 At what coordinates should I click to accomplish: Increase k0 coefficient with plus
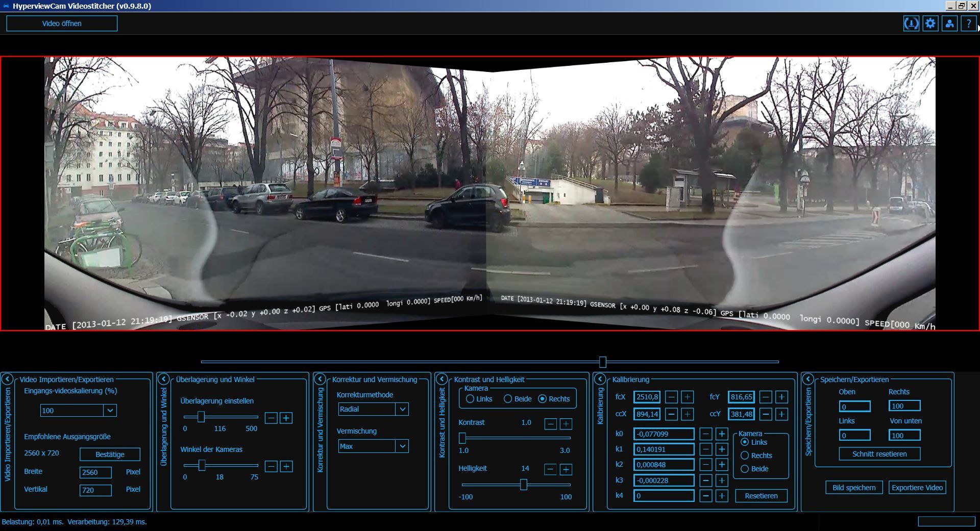[x=722, y=434]
